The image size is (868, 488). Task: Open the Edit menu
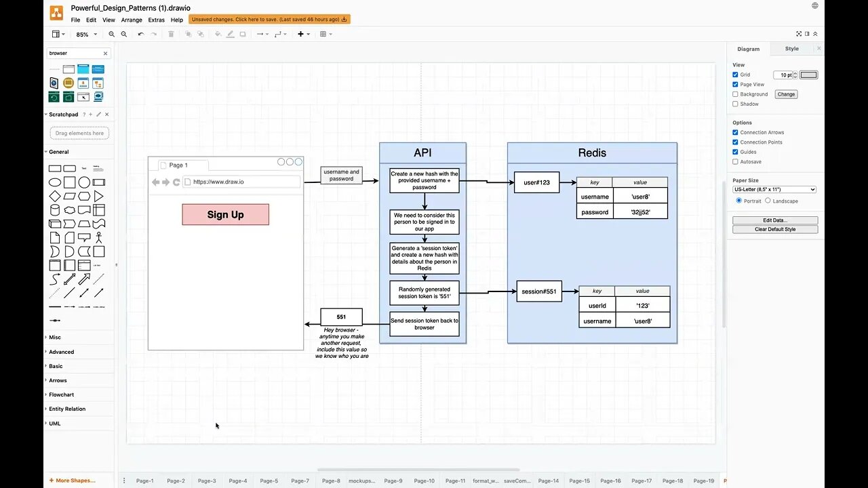[x=91, y=20]
